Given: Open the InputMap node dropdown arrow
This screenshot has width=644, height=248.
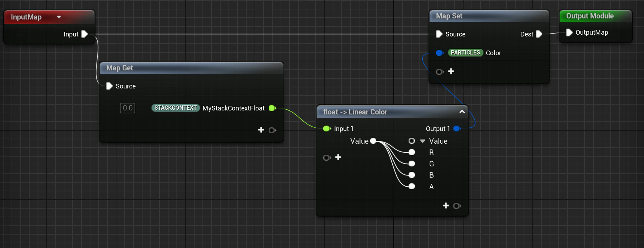Looking at the screenshot, I should (x=59, y=17).
